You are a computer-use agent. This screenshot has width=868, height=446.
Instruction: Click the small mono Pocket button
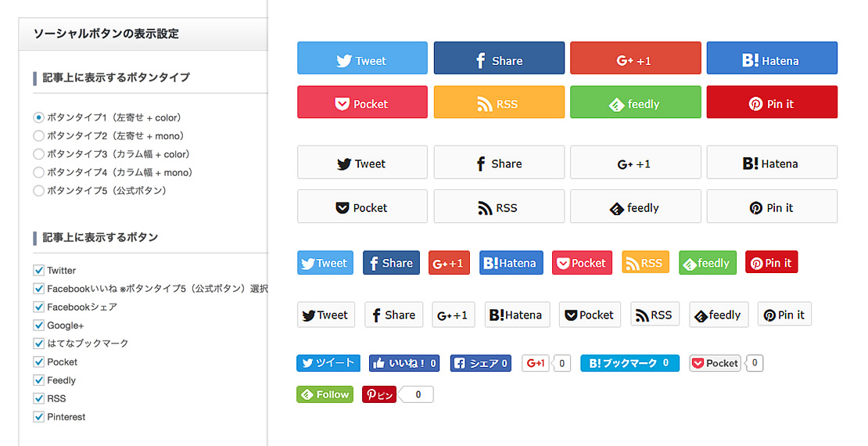(590, 315)
